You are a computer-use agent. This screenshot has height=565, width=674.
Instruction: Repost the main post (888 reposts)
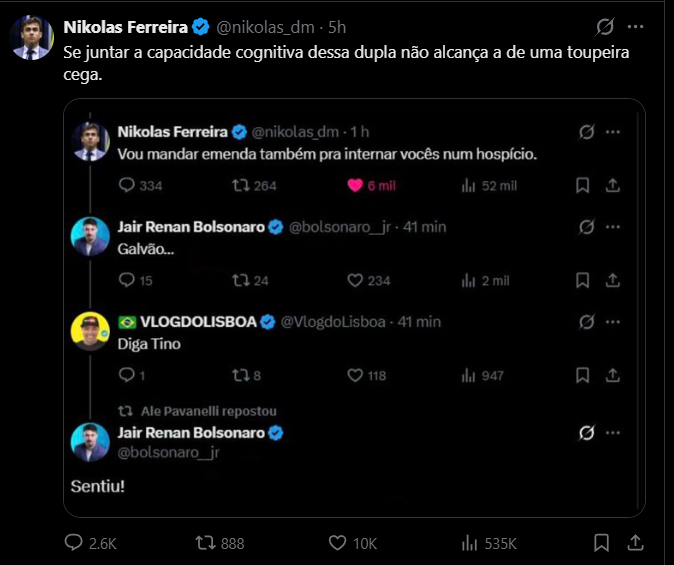coord(205,542)
